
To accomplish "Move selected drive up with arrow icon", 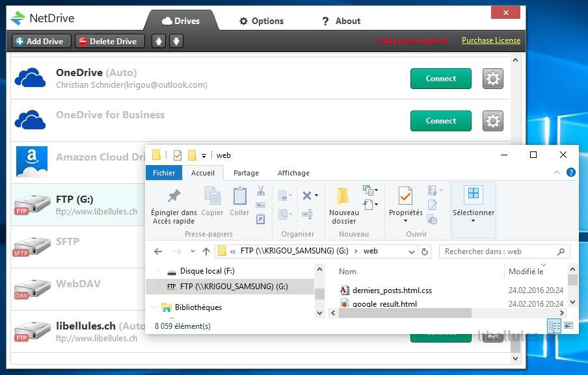I will click(159, 41).
